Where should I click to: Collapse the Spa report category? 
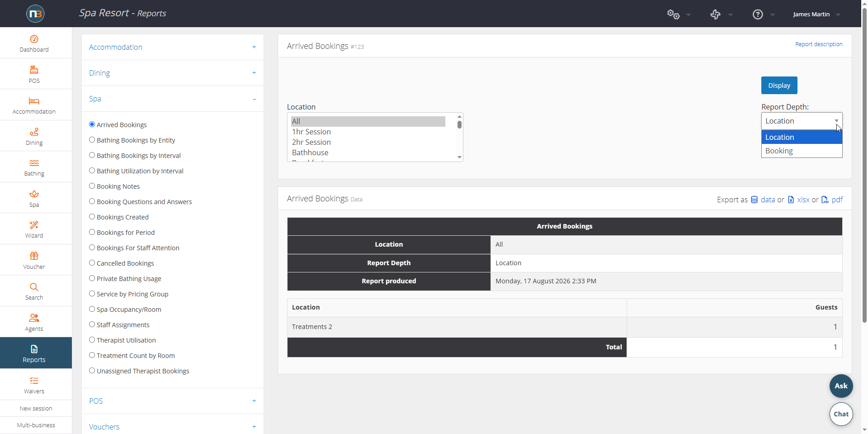click(173, 99)
